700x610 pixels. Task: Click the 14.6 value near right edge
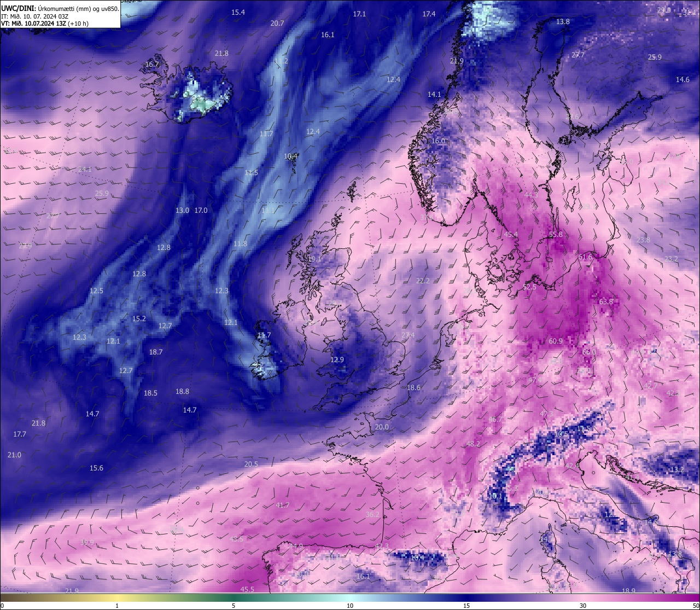click(x=682, y=79)
